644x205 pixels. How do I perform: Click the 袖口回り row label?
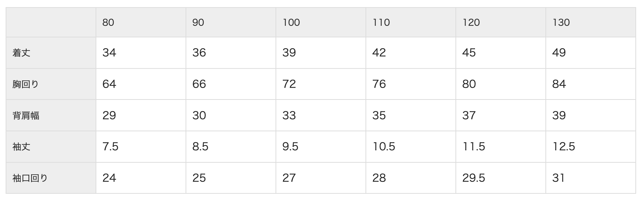(x=30, y=178)
